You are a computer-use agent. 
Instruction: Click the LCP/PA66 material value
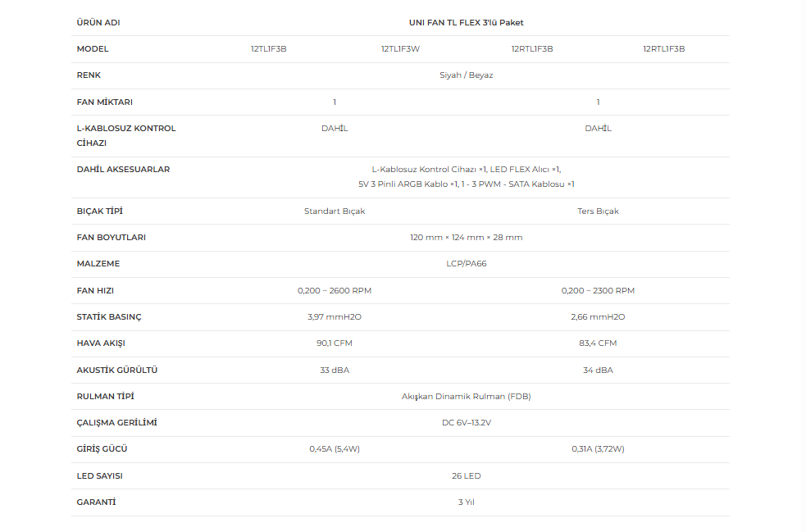point(467,264)
